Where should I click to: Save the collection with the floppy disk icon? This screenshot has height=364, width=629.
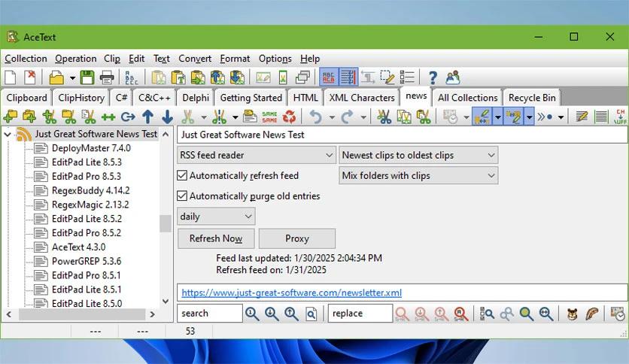point(87,77)
